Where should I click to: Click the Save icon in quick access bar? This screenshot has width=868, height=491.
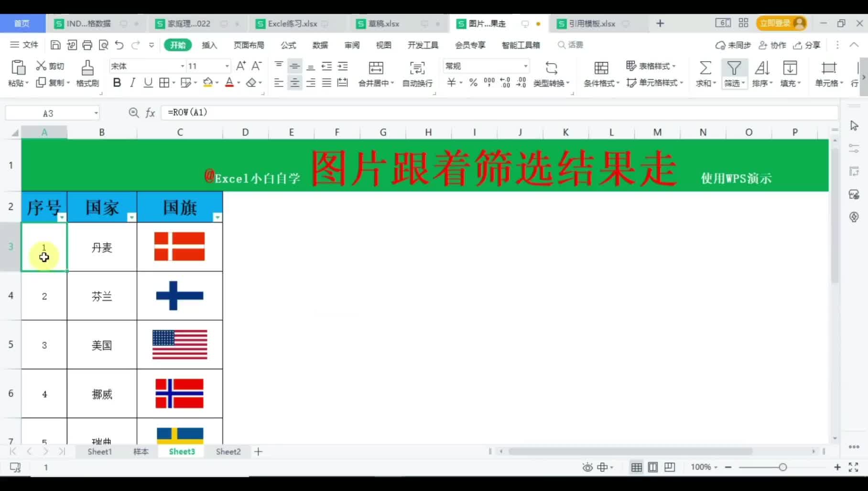click(x=55, y=45)
